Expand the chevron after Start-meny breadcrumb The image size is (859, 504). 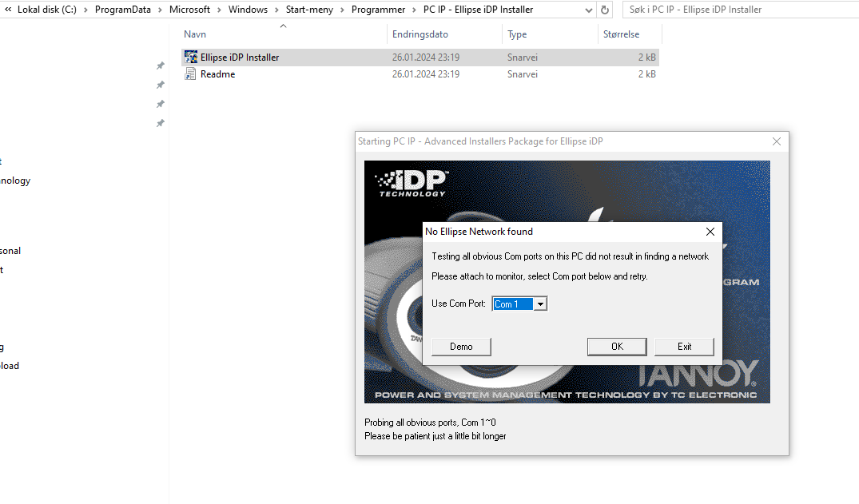click(x=342, y=10)
